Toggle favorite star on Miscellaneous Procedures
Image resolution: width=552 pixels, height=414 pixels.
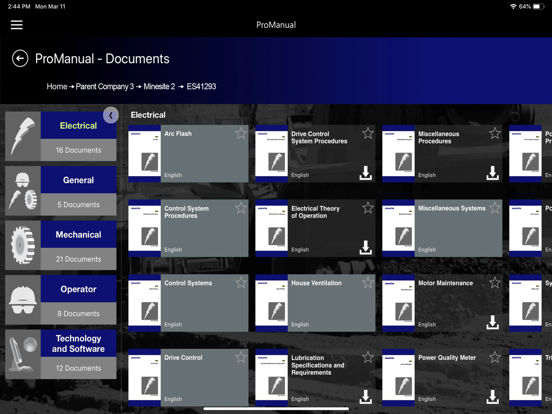495,133
